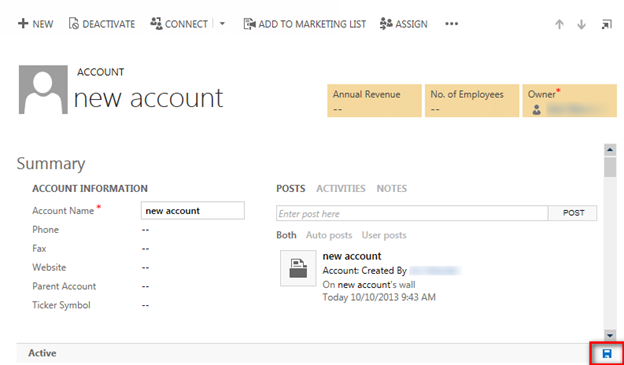Image resolution: width=624 pixels, height=365 pixels.
Task: Click the Enter post here box
Action: 412,213
